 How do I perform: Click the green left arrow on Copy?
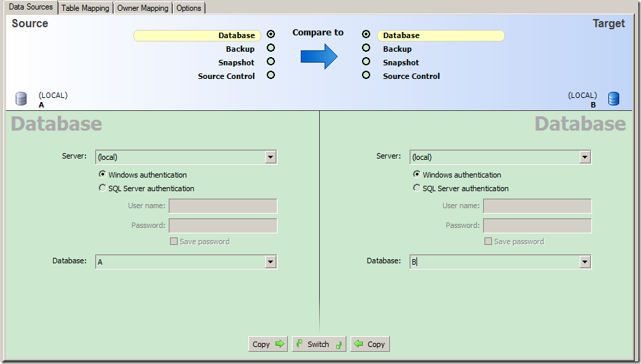pyautogui.click(x=359, y=344)
